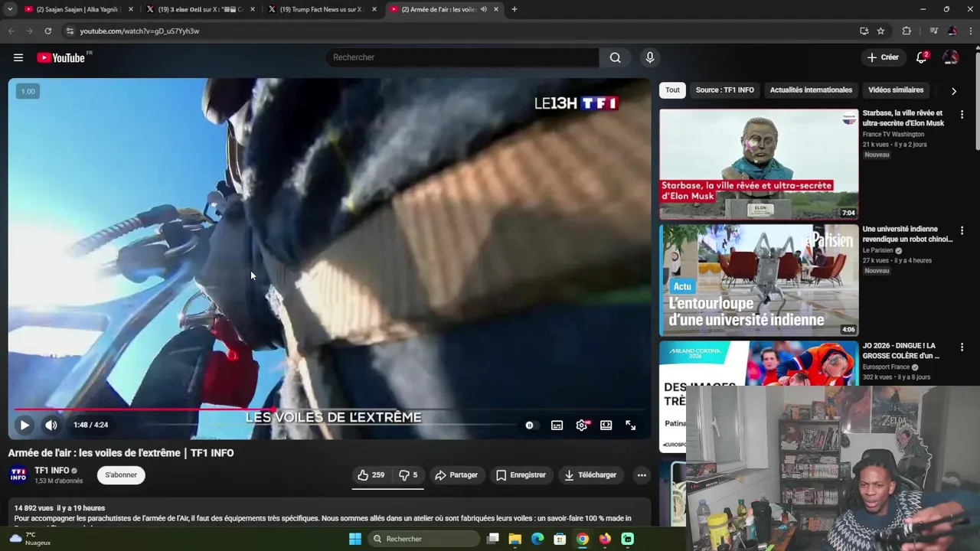Select Vidéos similaires chip
980x551 pixels.
point(896,90)
